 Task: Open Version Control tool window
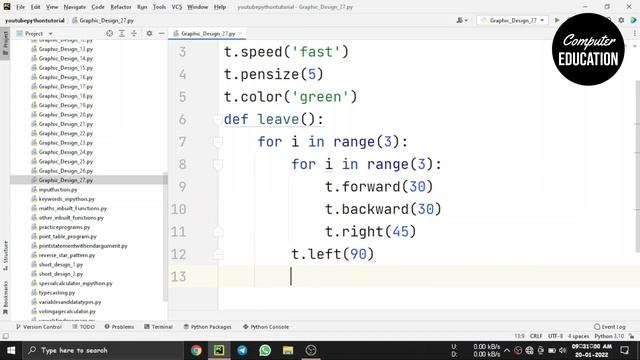pyautogui.click(x=39, y=327)
